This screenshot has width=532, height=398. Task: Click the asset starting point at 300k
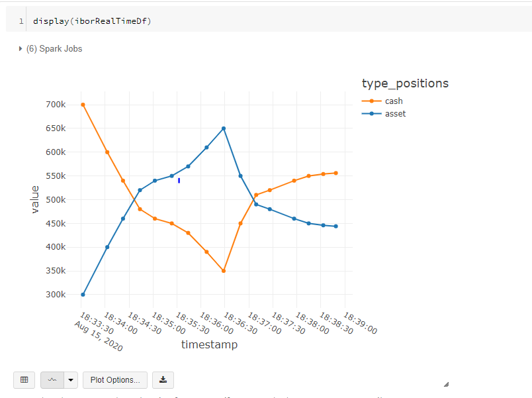pos(83,295)
